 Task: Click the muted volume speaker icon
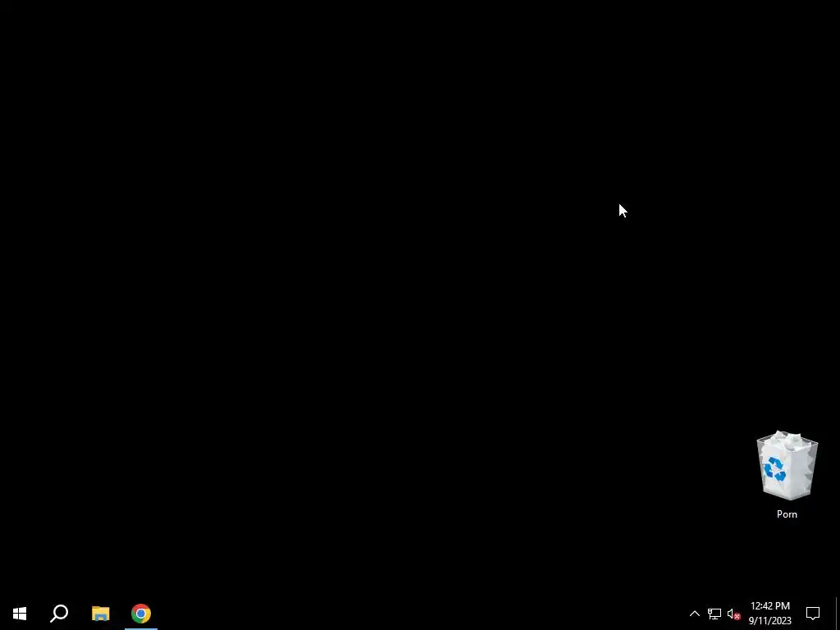point(733,614)
